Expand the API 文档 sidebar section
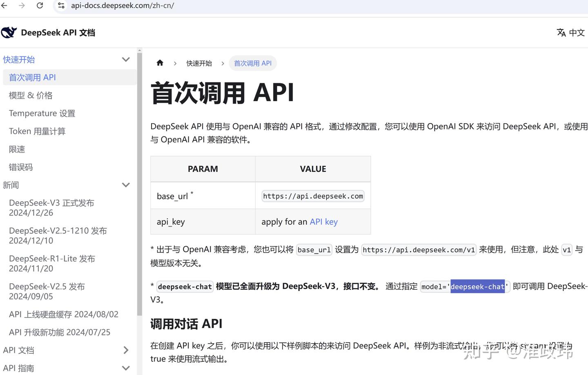The image size is (588, 375). click(126, 350)
